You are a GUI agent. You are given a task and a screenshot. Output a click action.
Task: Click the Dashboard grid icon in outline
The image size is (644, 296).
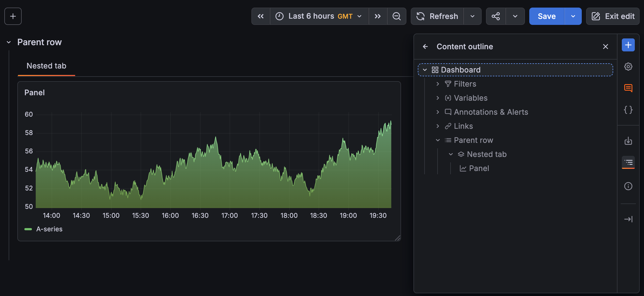(435, 70)
